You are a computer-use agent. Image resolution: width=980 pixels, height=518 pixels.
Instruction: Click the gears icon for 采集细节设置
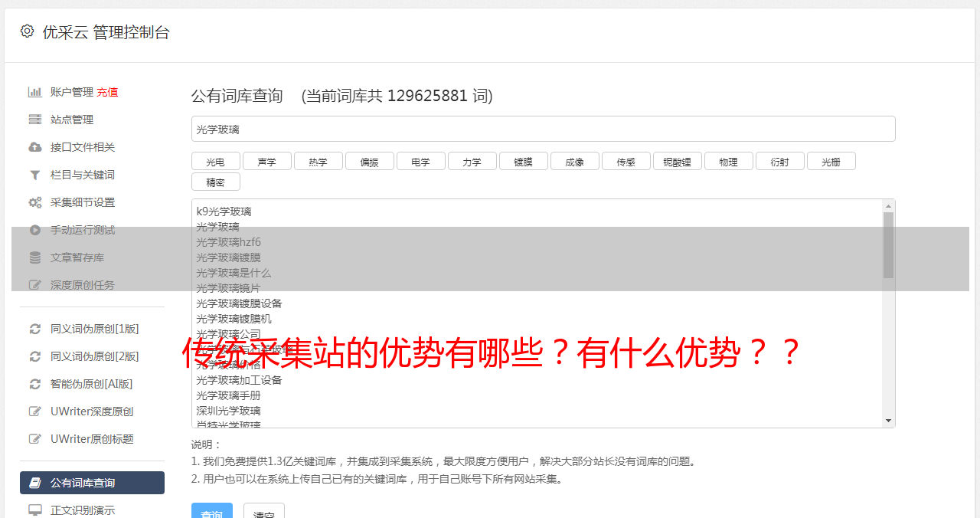coord(35,202)
